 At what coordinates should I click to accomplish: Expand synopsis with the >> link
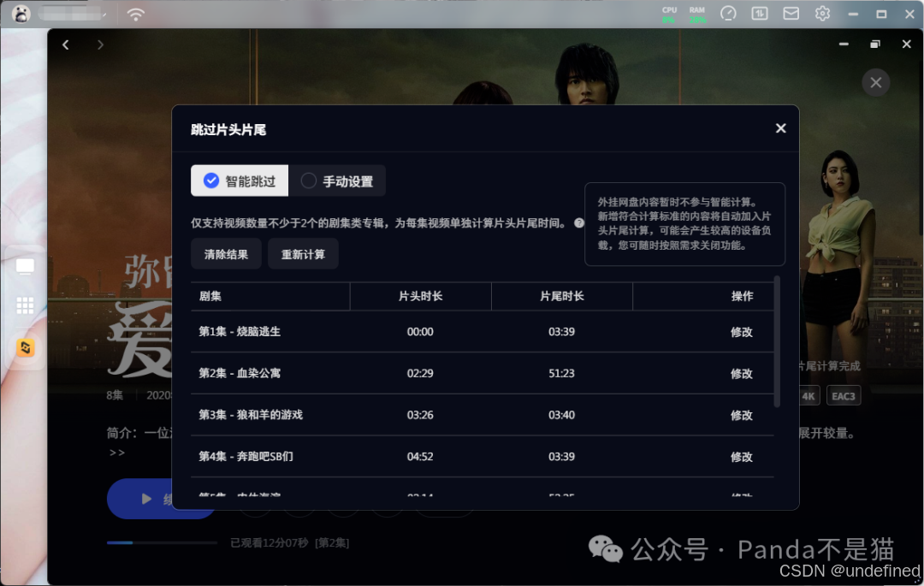(x=117, y=453)
